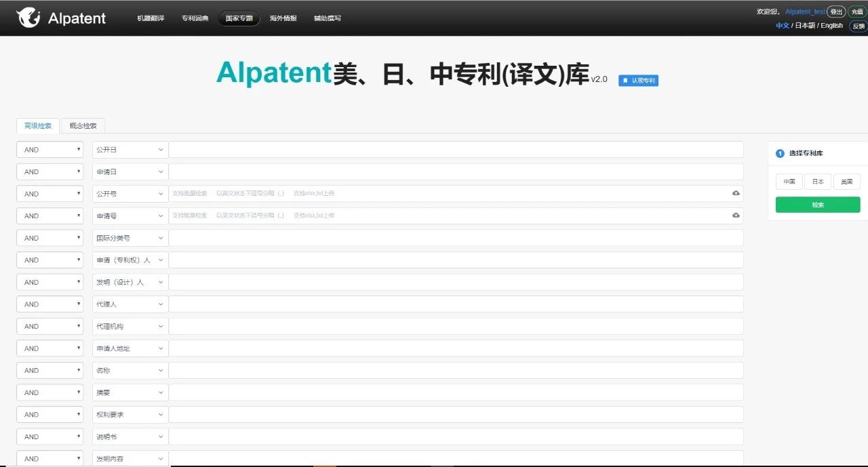Switch to the 概念检索 tab
This screenshot has height=467, width=868.
click(83, 126)
